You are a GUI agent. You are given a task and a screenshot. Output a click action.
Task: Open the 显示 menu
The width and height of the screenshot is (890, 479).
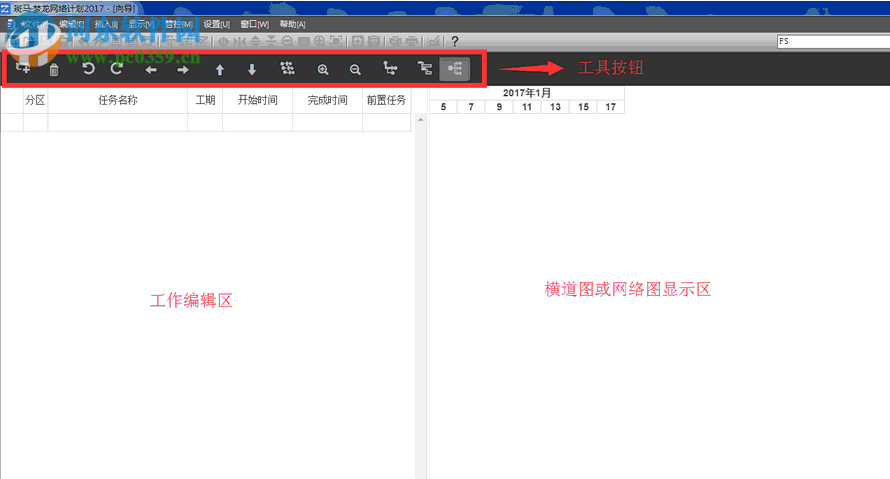(141, 24)
